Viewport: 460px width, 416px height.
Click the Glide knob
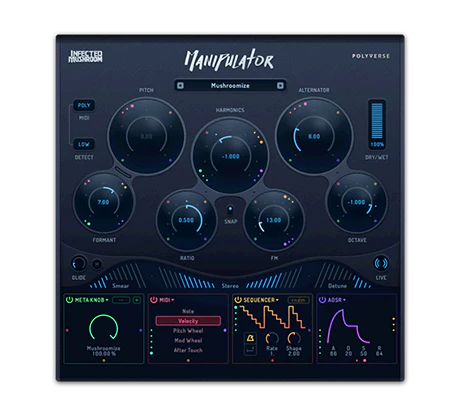(x=79, y=264)
